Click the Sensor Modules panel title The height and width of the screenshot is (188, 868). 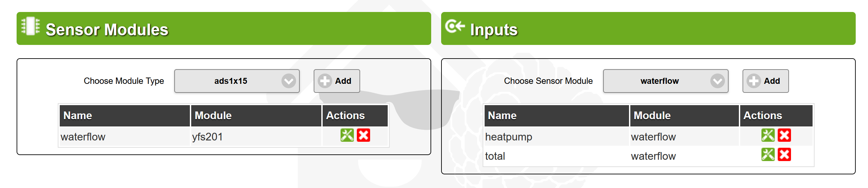[x=107, y=30]
